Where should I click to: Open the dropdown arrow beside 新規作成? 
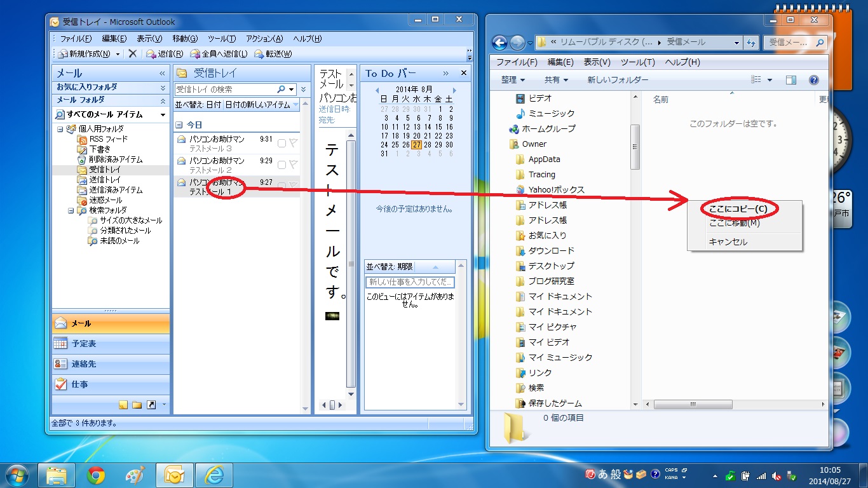(118, 54)
